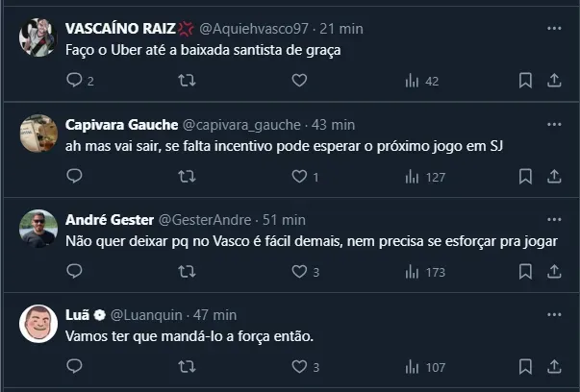Share the VASCAÍNO RAIZ tweet
This screenshot has height=392, width=580.
[x=554, y=82]
